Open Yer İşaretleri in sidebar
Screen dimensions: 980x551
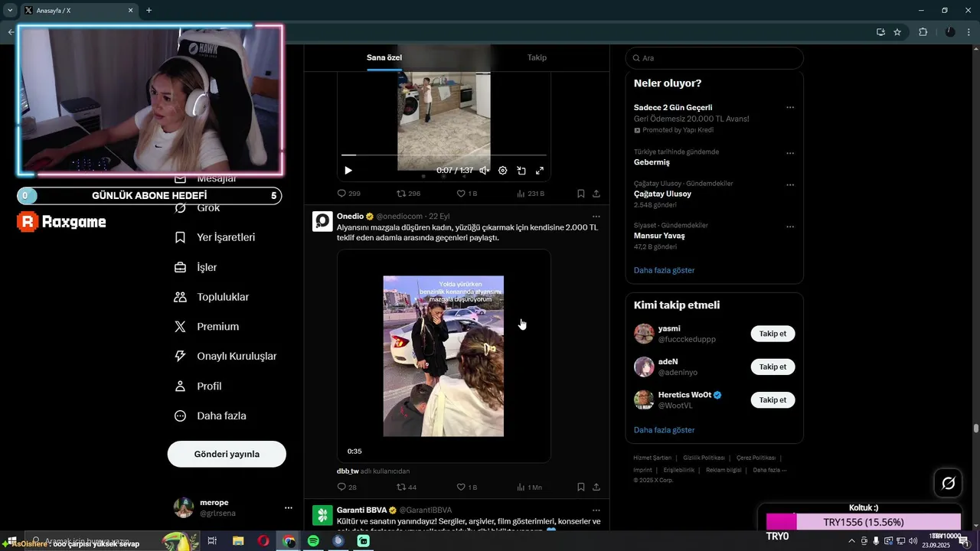click(x=215, y=237)
